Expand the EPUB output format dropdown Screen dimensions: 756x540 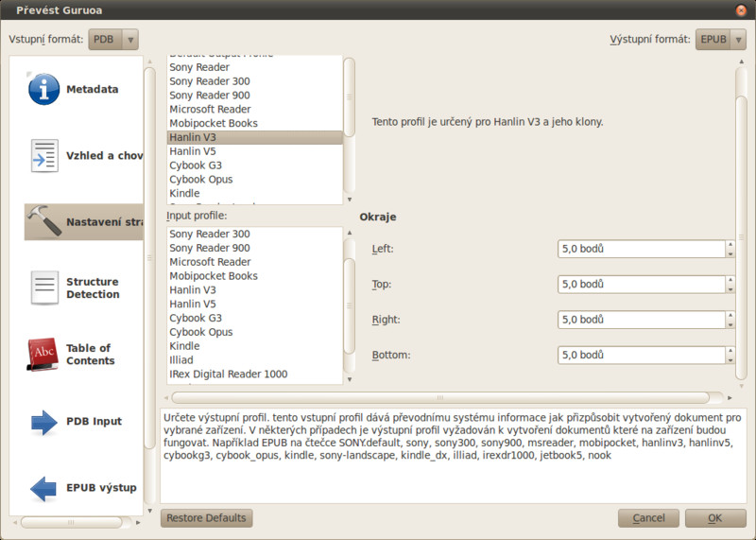(721, 40)
